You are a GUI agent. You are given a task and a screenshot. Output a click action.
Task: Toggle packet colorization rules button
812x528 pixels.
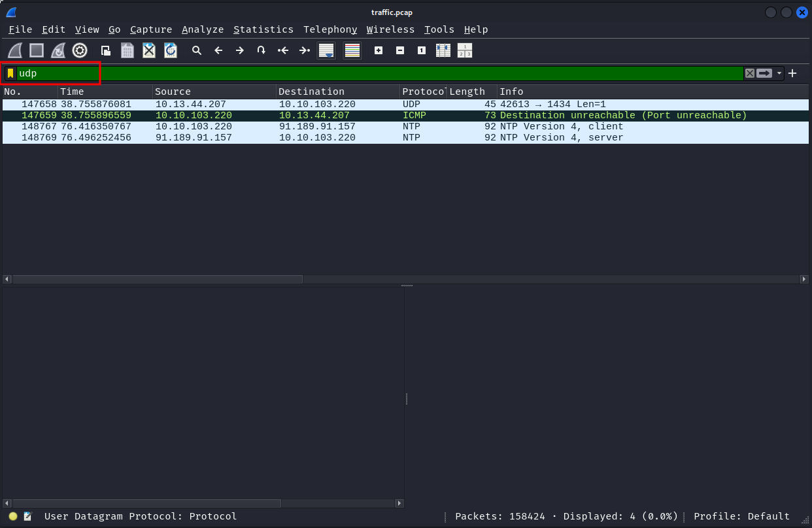[352, 50]
